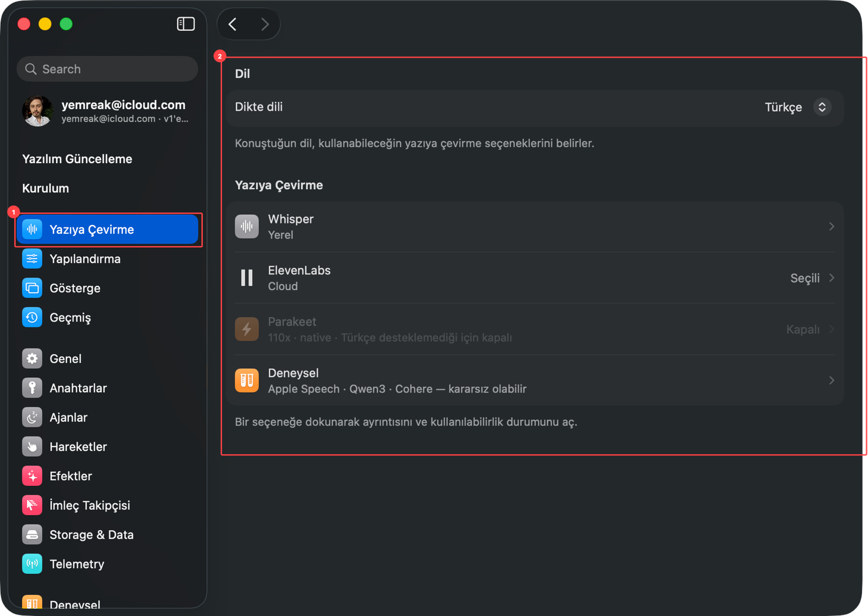The height and width of the screenshot is (616, 868).
Task: Go back with the left arrow
Action: pos(233,24)
